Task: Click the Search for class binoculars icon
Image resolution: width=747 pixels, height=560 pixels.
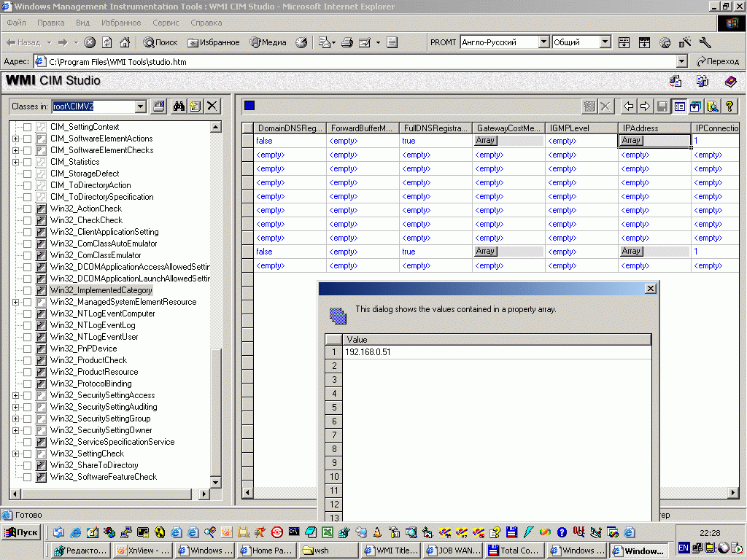Action: pyautogui.click(x=179, y=106)
